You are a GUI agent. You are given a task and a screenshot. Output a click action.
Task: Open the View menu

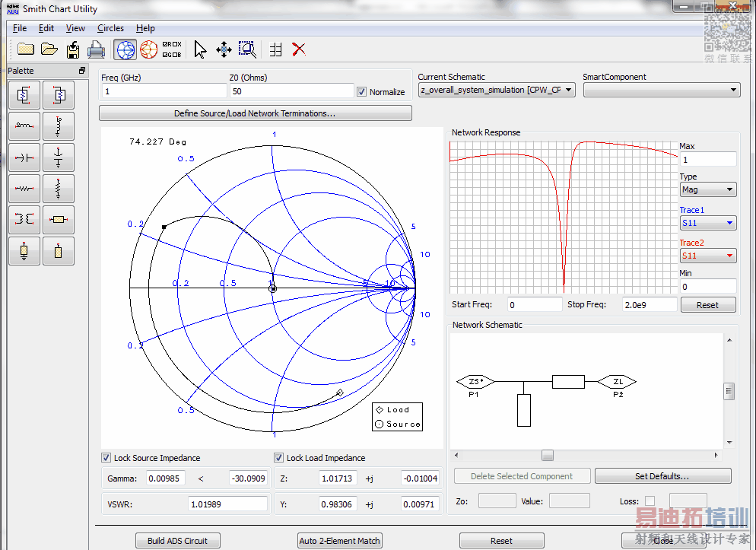75,28
